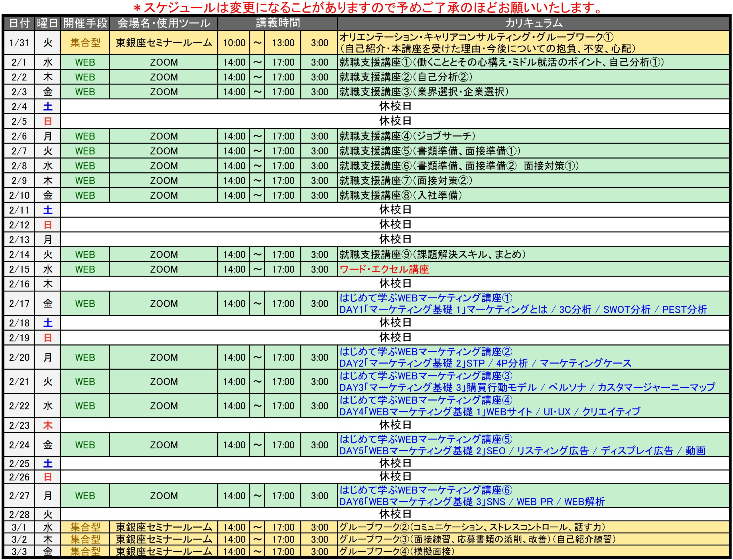The image size is (733, 560).
Task: Click the 曜日 column header
Action: tap(48, 23)
